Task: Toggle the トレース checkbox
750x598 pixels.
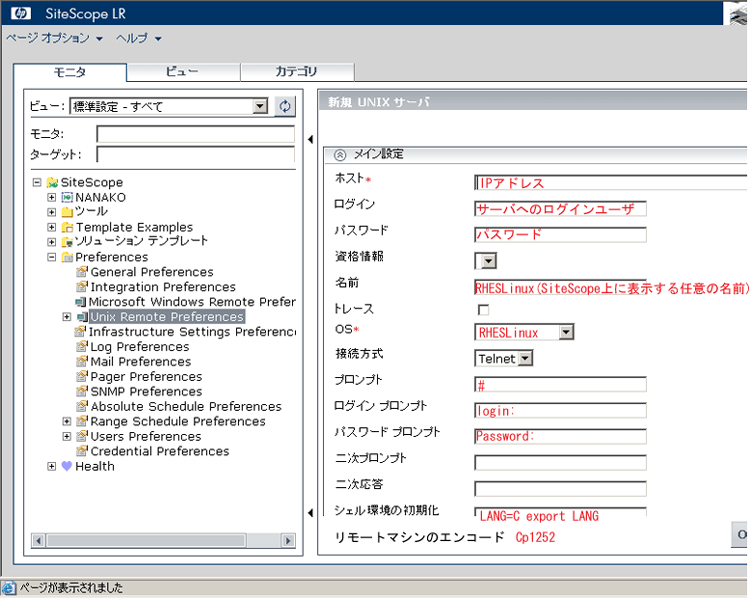Action: coord(484,310)
